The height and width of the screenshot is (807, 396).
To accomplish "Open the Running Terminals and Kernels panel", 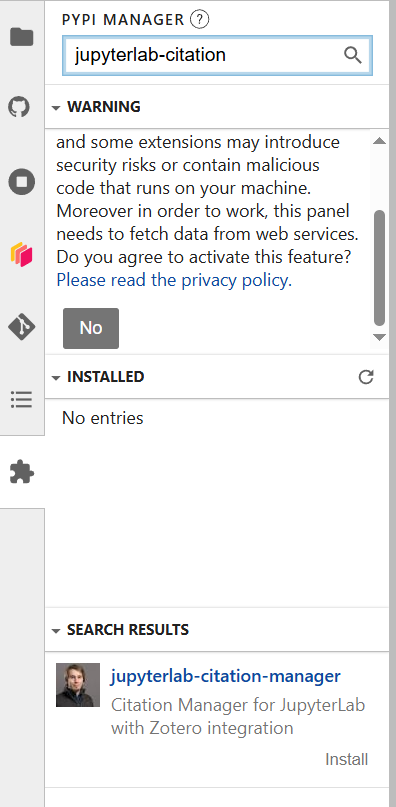I will pyautogui.click(x=22, y=182).
